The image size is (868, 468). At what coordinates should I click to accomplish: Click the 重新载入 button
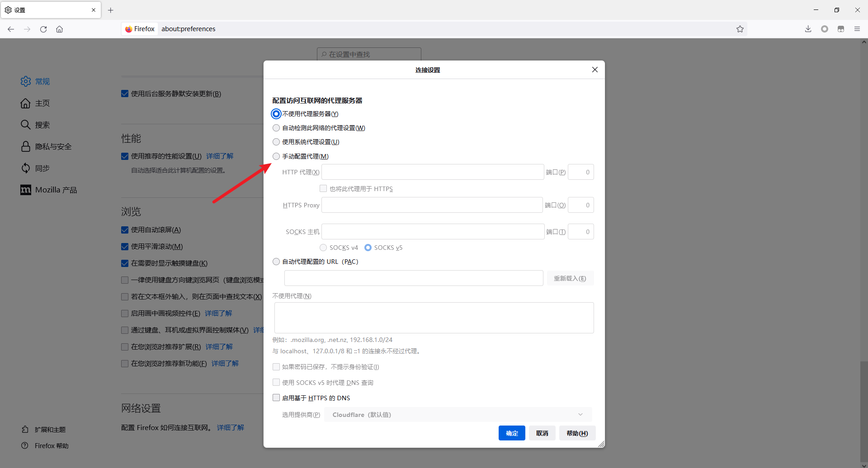pos(570,278)
